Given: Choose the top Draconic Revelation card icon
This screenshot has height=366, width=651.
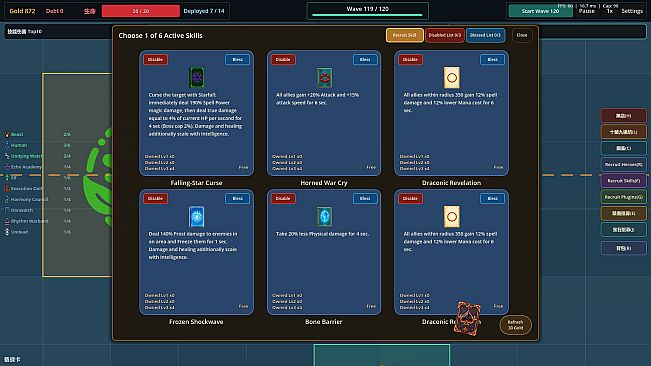Looking at the screenshot, I should (x=452, y=78).
